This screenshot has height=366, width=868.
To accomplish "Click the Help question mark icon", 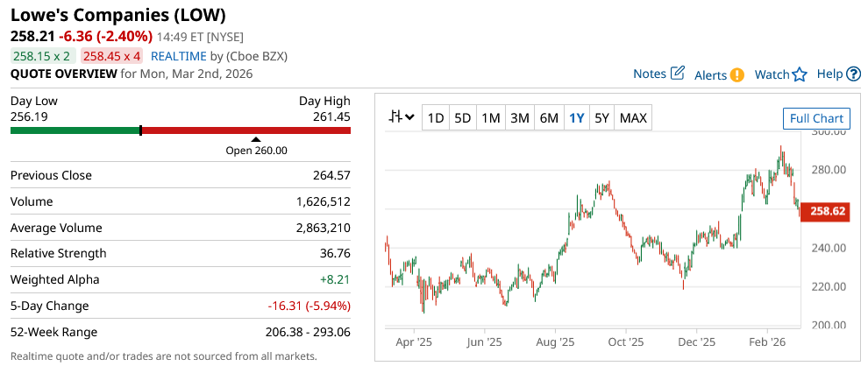I will click(x=854, y=74).
